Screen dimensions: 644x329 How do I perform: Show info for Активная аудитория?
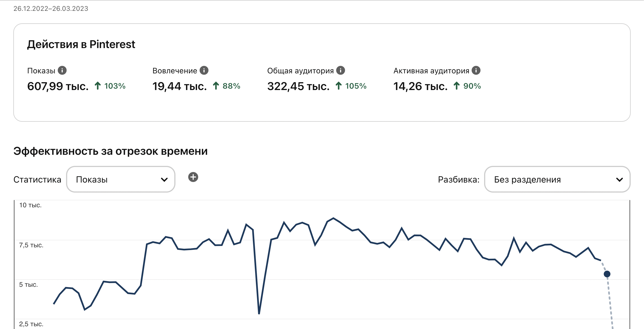[476, 71]
